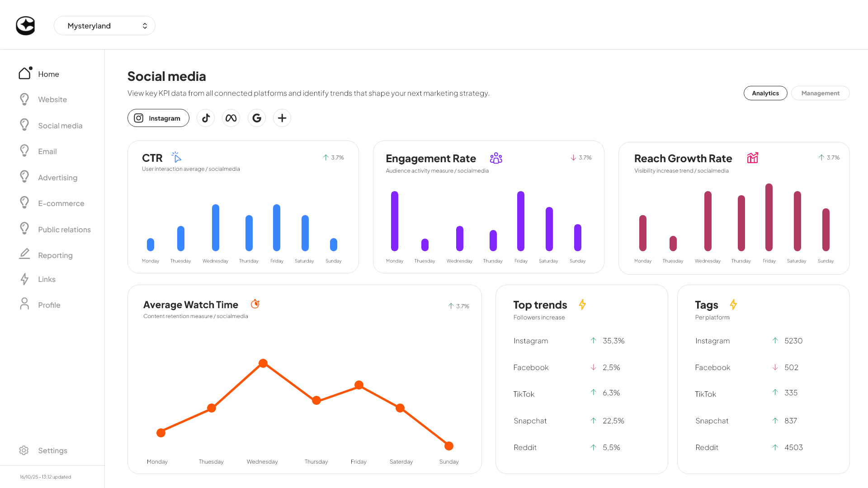Click the stopwatch icon on Average Watch Time
Screen dimensions: 868x488
click(x=255, y=304)
